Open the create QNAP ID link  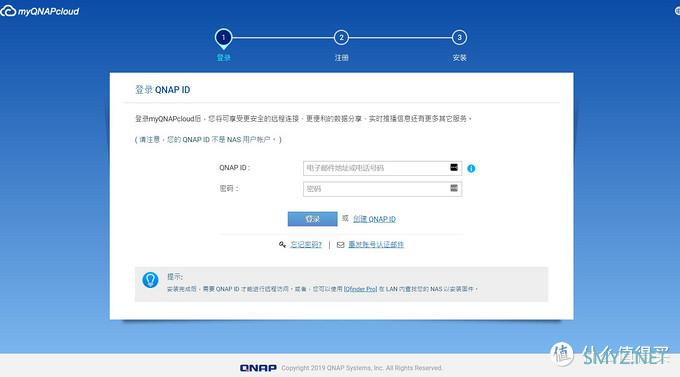374,219
